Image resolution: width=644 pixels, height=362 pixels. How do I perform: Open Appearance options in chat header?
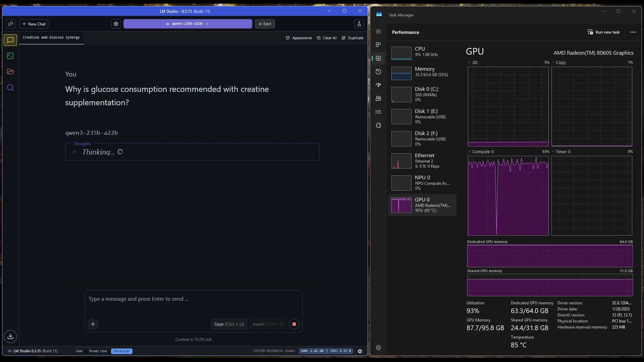[x=299, y=38]
